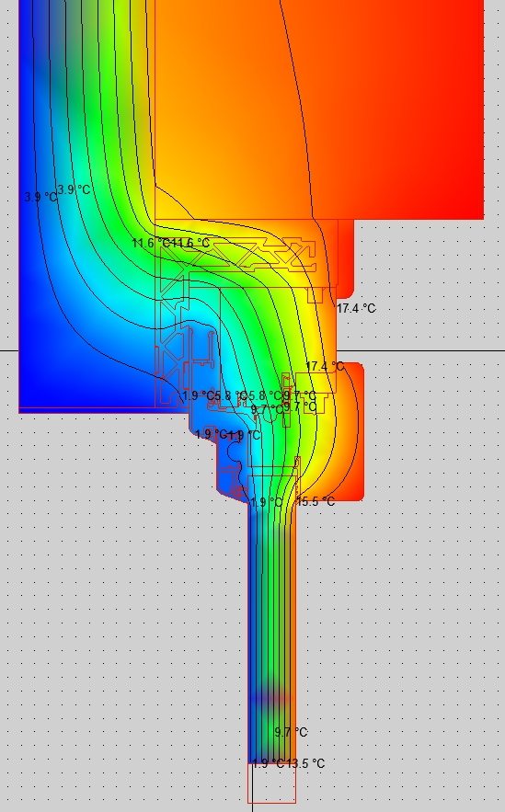This screenshot has height=812, width=505.
Task: Click the 17.4 °C label inside the red sash
Action: click(x=325, y=366)
